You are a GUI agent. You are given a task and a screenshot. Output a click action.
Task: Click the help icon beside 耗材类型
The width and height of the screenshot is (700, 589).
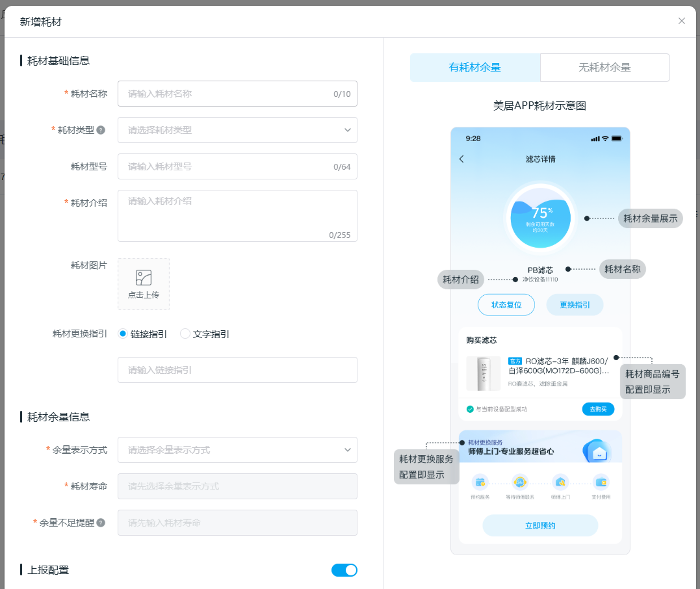tap(101, 130)
